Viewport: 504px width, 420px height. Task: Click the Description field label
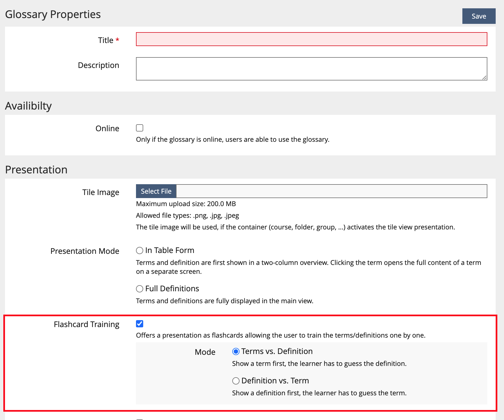98,65
